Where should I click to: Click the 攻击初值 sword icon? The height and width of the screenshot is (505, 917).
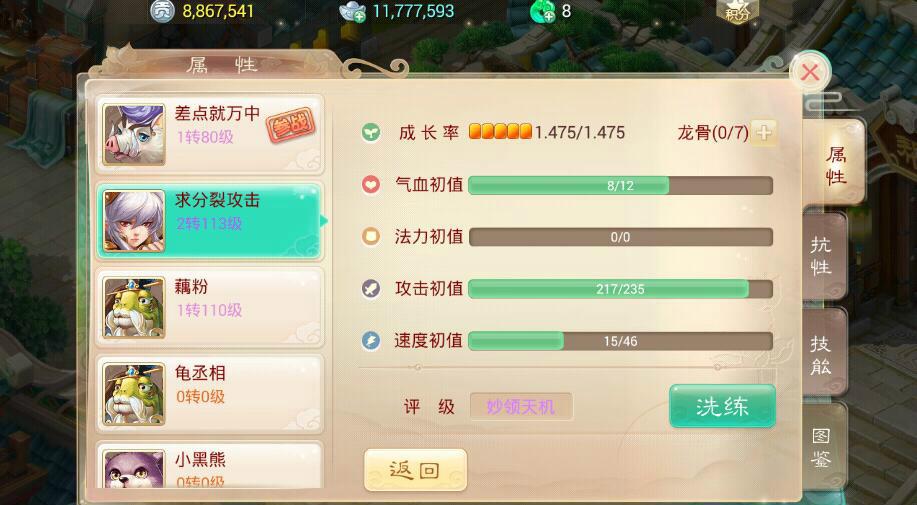(x=370, y=289)
